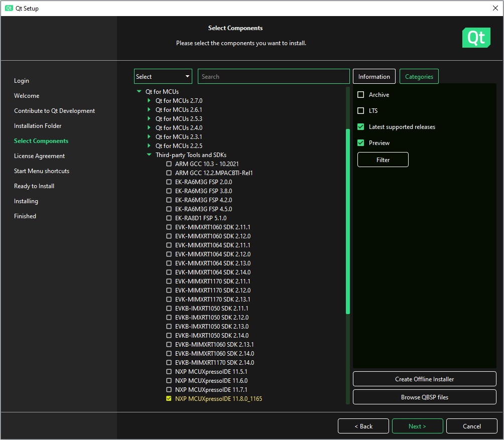Check the ARM GCC 10.3 - 10.2021 component
The image size is (504, 440).
tap(169, 164)
